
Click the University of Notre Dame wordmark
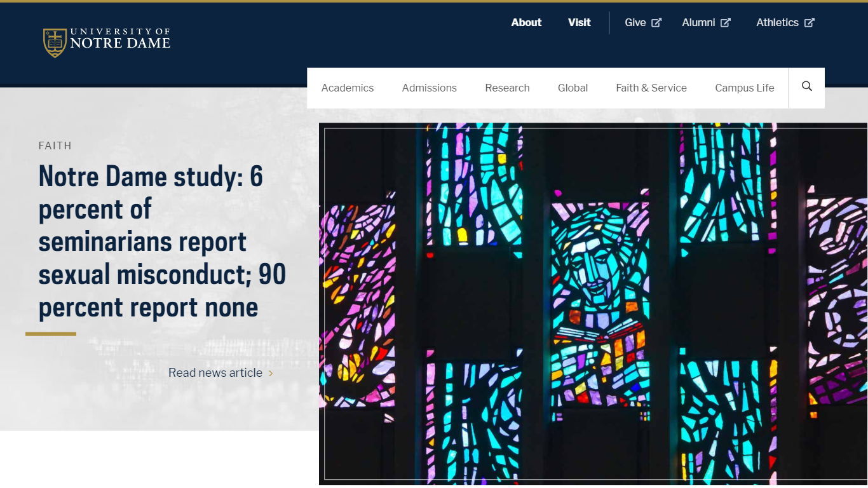(119, 39)
